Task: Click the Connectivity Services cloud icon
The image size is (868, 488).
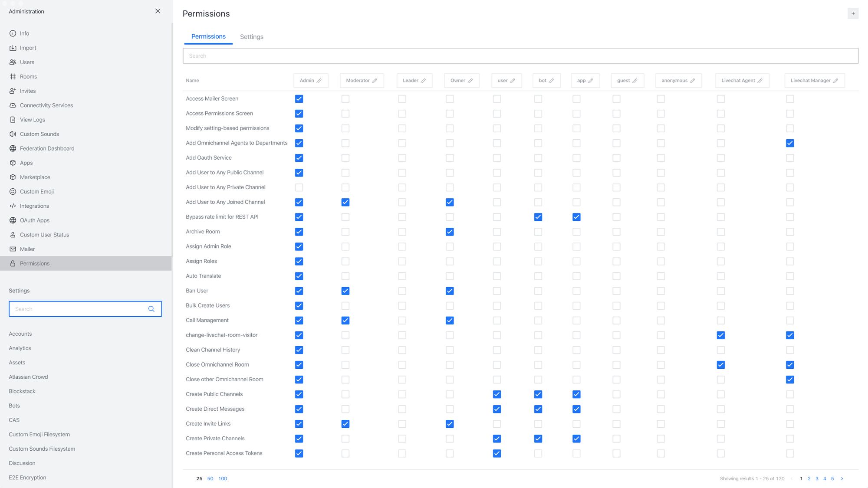Action: click(13, 105)
